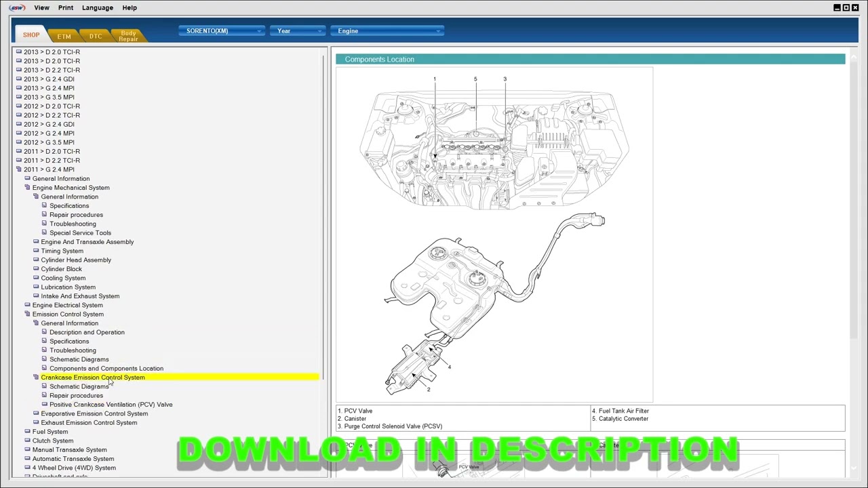Open Lubrication System section

68,287
